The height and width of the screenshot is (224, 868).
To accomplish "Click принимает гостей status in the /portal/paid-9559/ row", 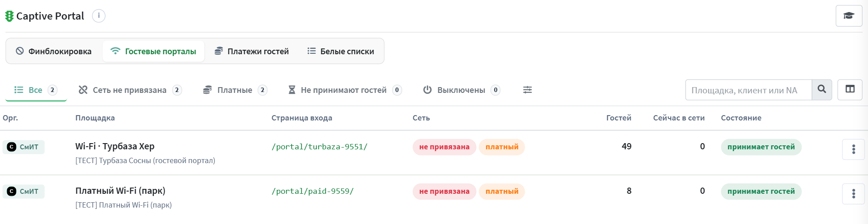I will (761, 191).
